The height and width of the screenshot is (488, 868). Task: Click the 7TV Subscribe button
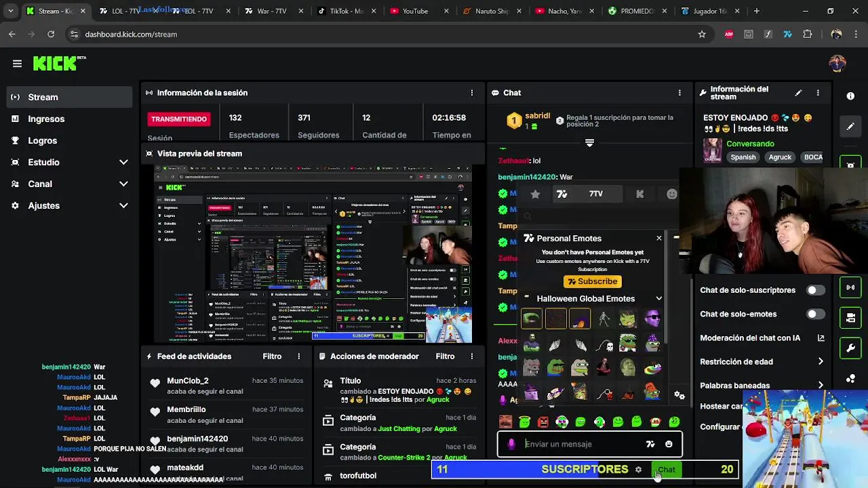593,282
